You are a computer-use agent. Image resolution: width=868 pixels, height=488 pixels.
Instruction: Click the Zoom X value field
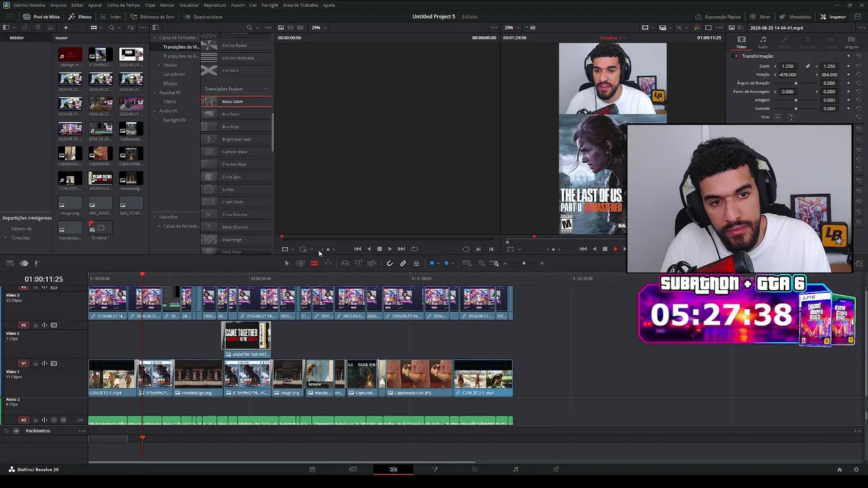[x=789, y=66]
